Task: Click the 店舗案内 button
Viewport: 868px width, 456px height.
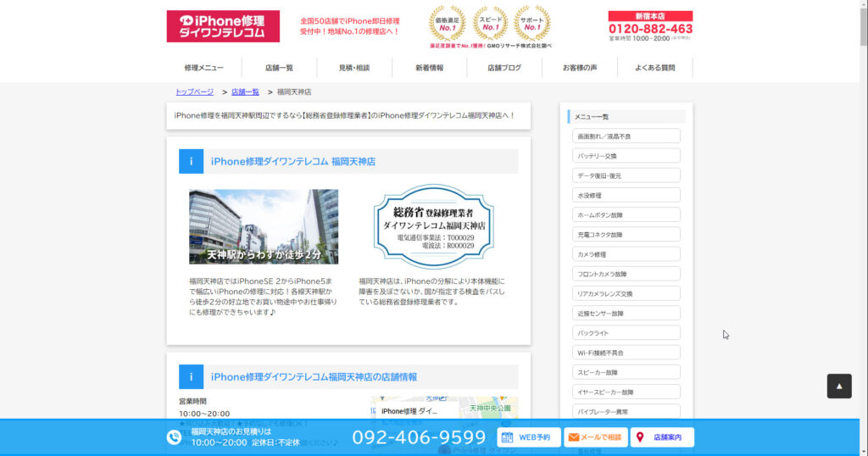Action: click(x=662, y=437)
